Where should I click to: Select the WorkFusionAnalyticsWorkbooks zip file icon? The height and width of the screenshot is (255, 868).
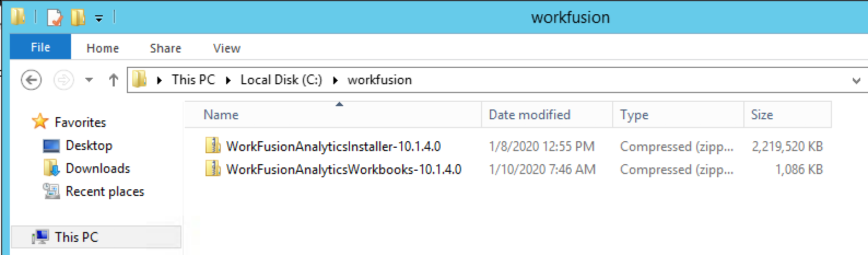pyautogui.click(x=213, y=169)
